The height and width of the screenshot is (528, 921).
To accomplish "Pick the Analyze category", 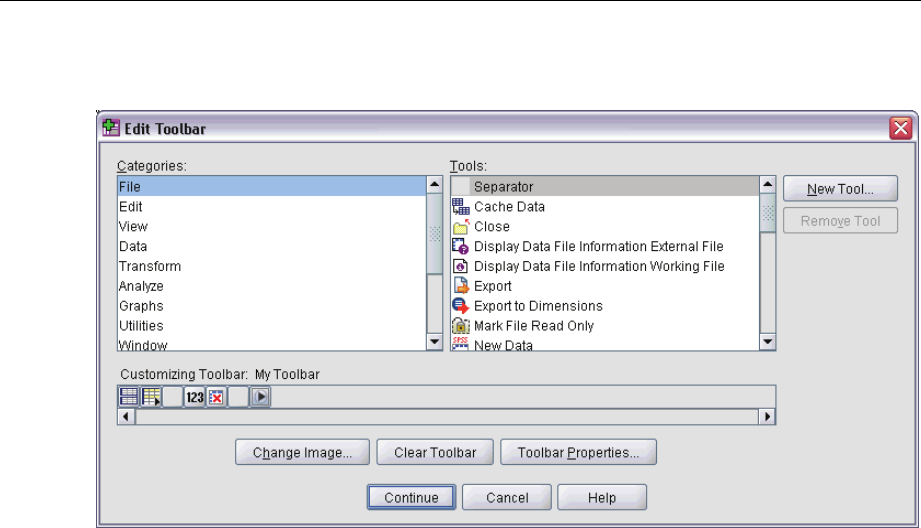I will pyautogui.click(x=271, y=286).
